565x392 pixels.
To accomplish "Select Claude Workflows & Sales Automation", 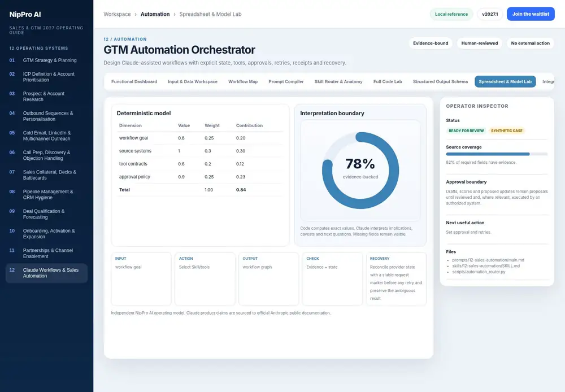I will (x=46, y=273).
